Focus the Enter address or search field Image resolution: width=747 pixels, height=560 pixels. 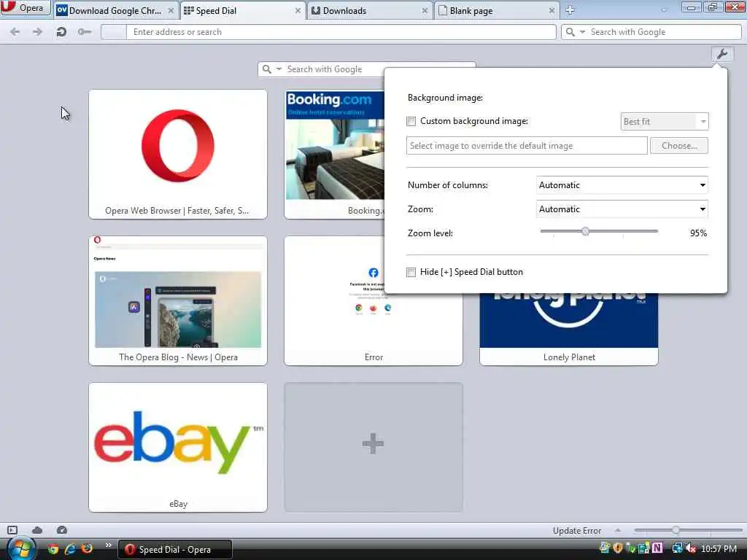point(341,32)
